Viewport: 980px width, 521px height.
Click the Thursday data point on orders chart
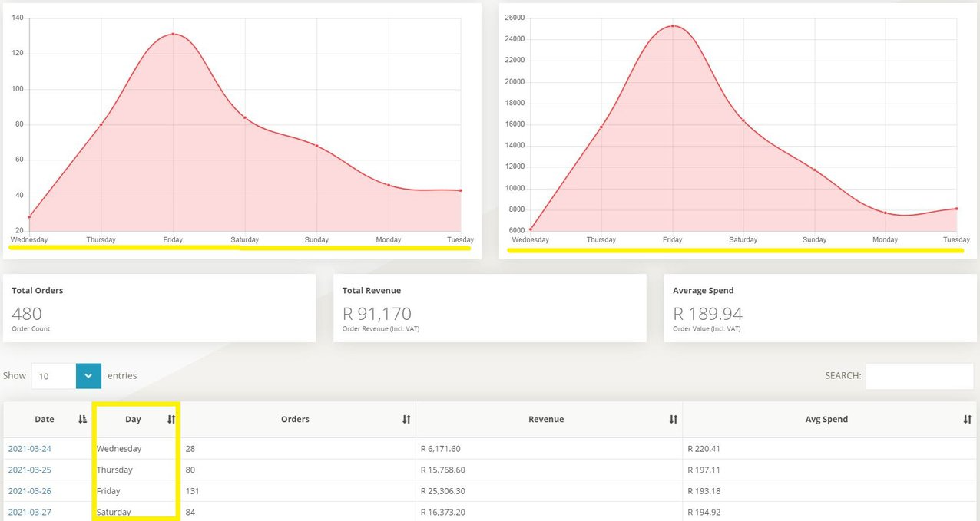101,124
